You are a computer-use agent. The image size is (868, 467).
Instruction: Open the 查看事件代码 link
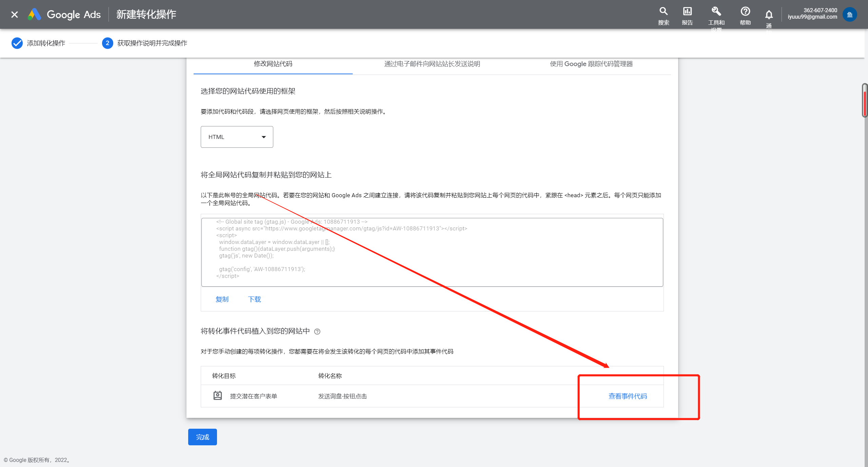(628, 396)
